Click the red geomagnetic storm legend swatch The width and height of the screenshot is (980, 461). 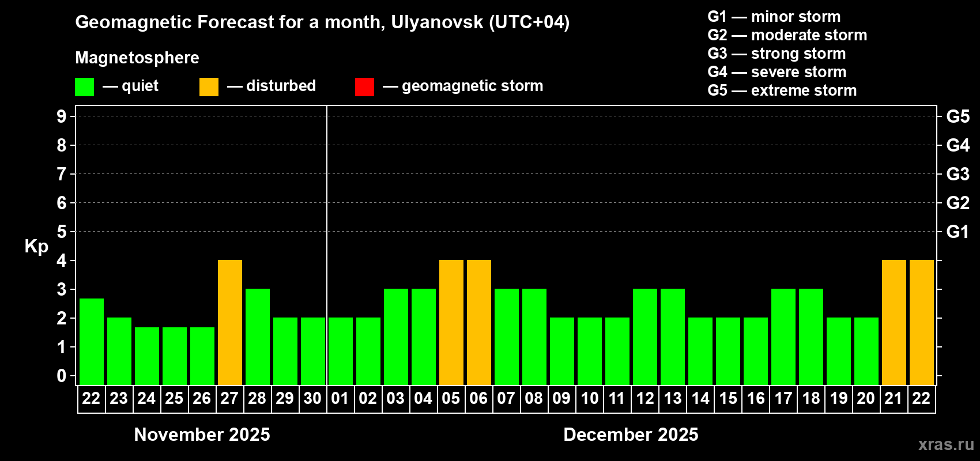[x=364, y=87]
